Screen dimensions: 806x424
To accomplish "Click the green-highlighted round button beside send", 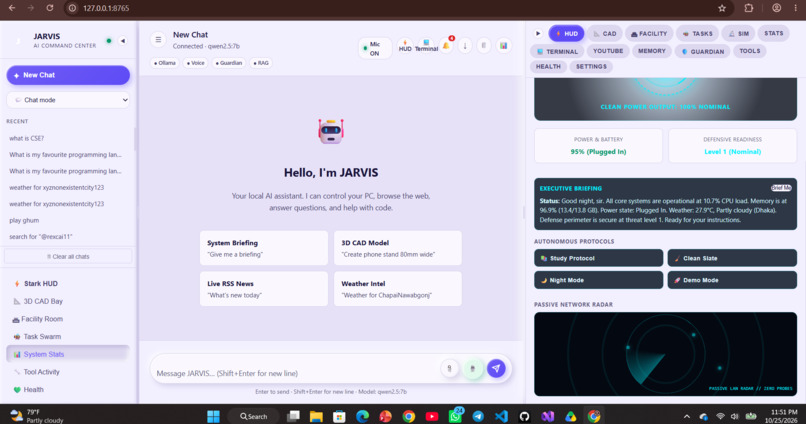I will click(x=472, y=368).
